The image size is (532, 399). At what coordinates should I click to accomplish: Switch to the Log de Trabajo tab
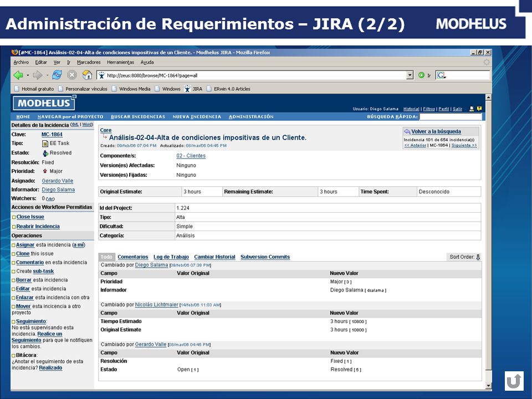pos(171,257)
